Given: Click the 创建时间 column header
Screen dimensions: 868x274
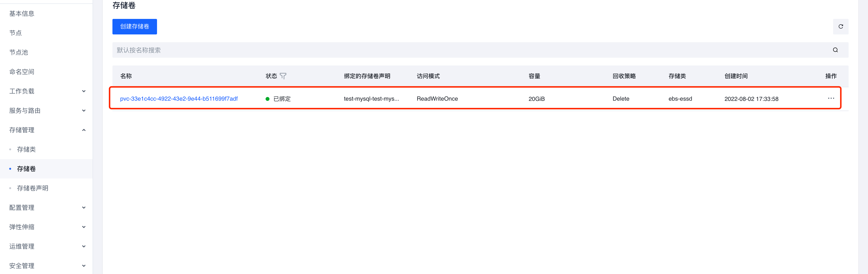Looking at the screenshot, I should (736, 76).
